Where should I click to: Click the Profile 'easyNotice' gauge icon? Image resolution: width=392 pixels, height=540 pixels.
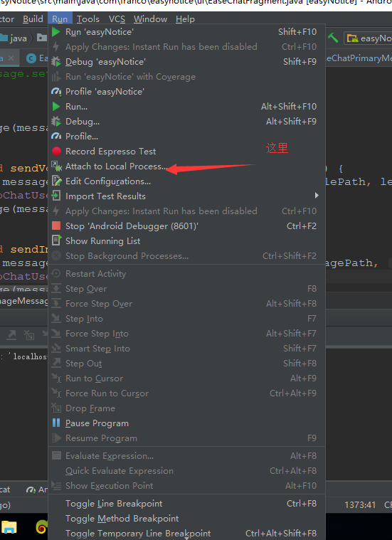coord(55,92)
